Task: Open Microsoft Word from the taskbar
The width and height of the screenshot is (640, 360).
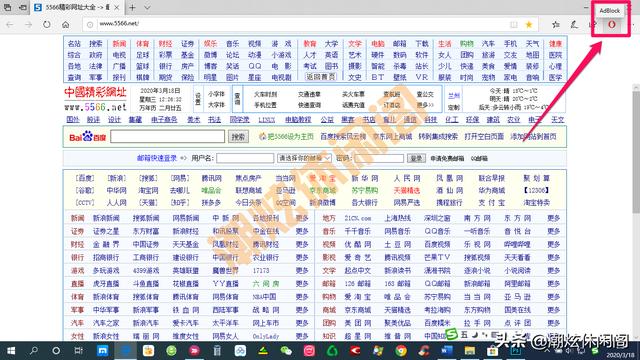Action: (447, 351)
